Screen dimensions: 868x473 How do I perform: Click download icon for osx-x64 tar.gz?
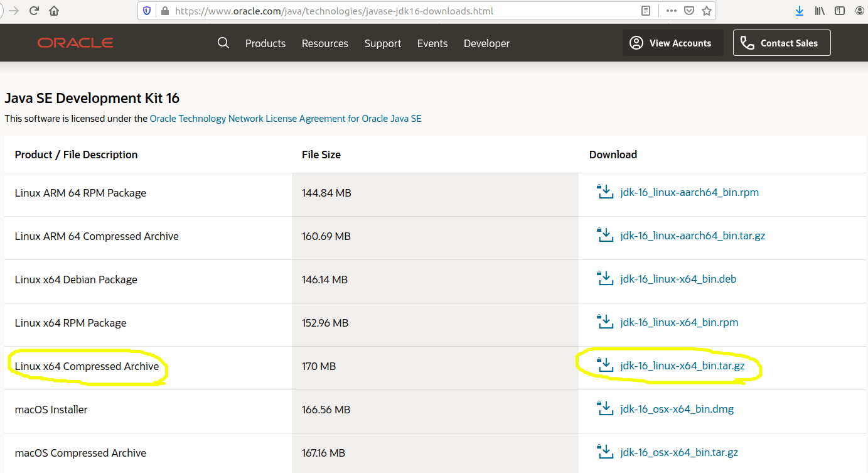604,452
